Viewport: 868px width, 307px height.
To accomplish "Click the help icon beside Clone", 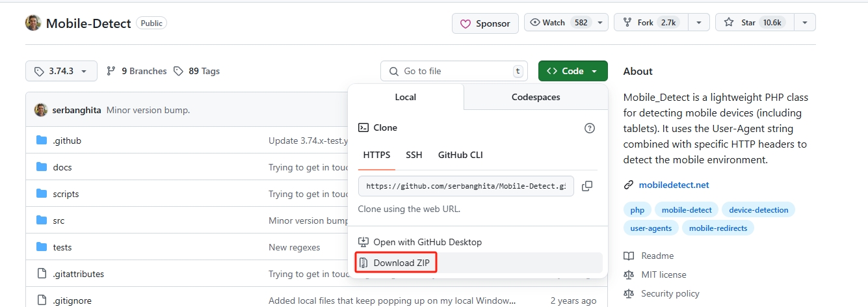I will (x=590, y=128).
